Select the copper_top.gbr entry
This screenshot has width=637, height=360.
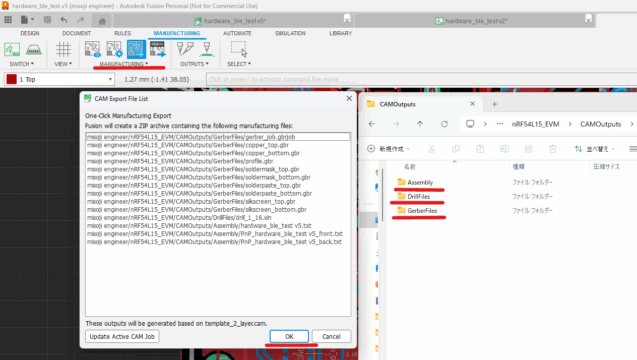218,145
